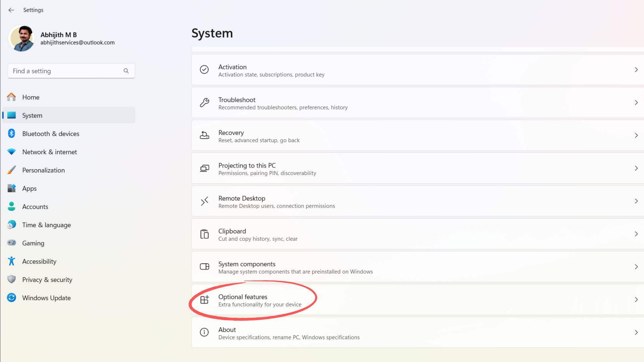Click the back arrow next to Settings

coord(11,10)
